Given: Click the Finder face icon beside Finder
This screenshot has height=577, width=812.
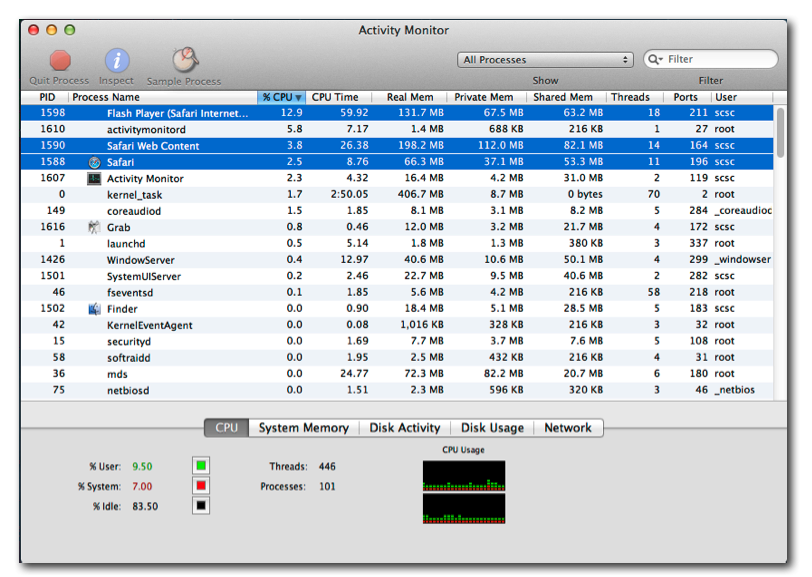Looking at the screenshot, I should (x=94, y=308).
